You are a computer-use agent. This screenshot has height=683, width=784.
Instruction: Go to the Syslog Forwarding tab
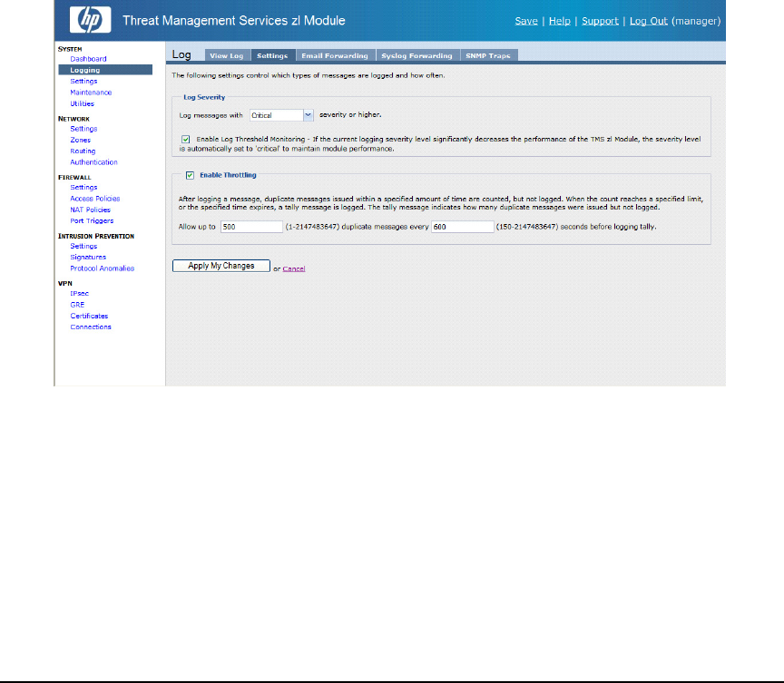coord(417,55)
